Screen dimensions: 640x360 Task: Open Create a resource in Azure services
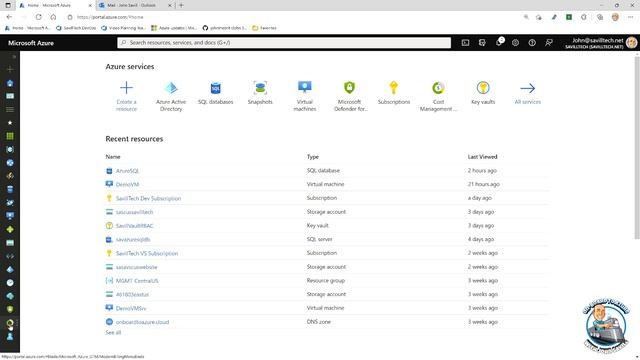click(x=126, y=96)
